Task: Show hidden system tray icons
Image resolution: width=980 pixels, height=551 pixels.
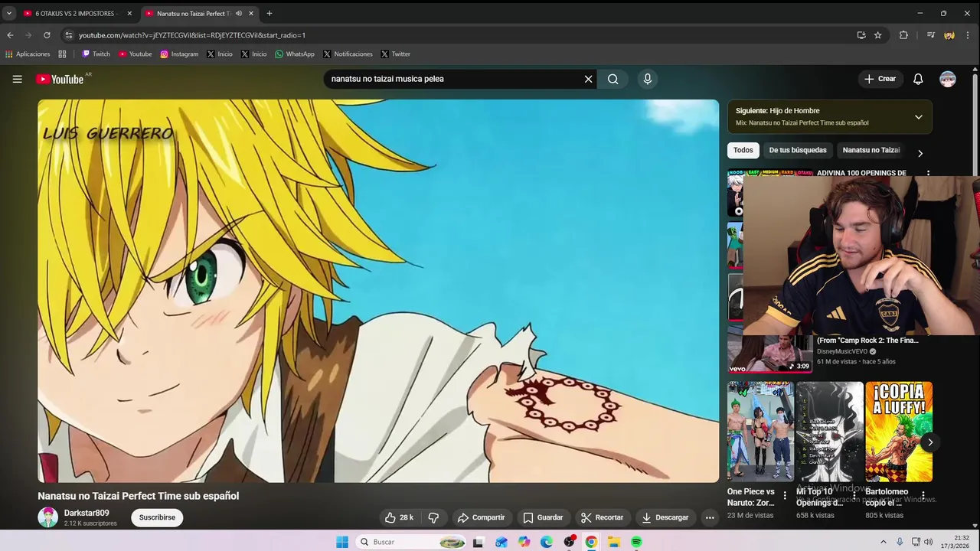Action: click(x=883, y=542)
